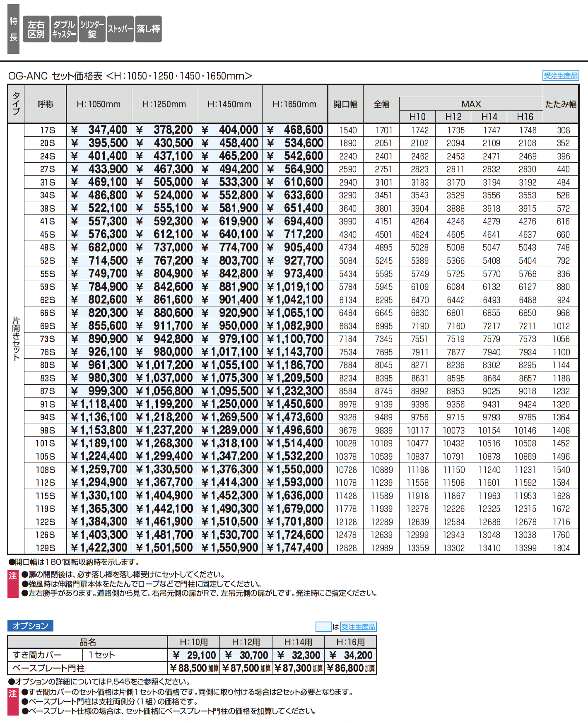Click price ¥524,000 in the 34S row
This screenshot has width=588, height=723.
[x=165, y=195]
